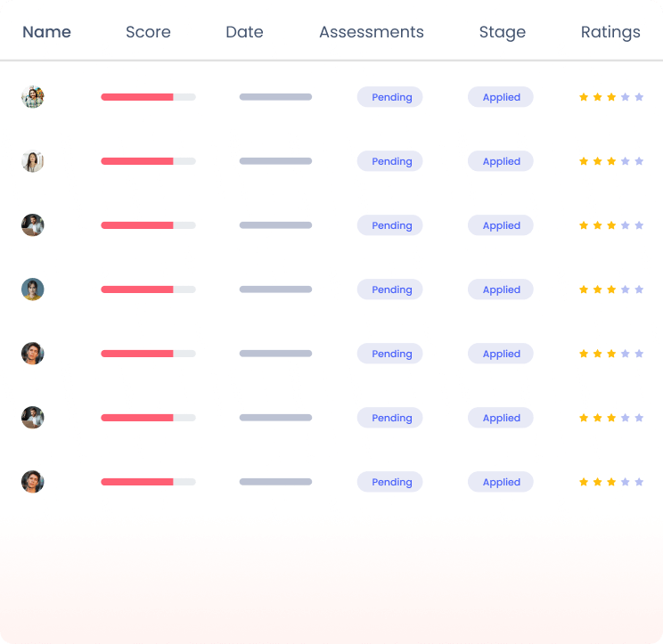Click the Score column header
Screen dimensions: 663x644
[x=148, y=32]
